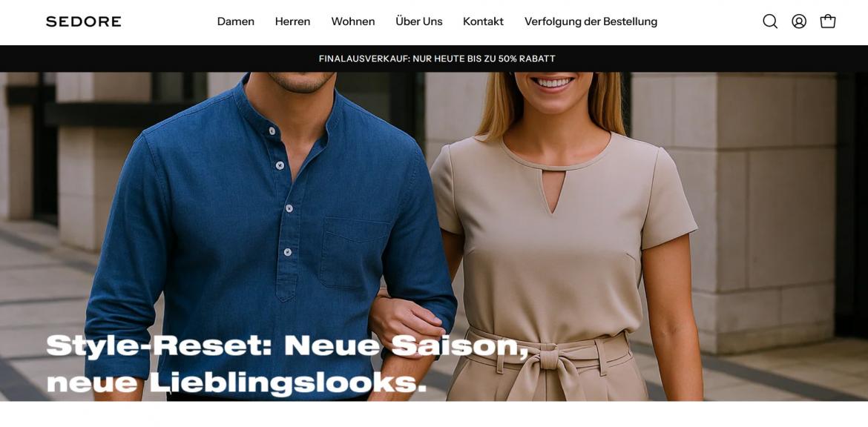Click the tied bow belt on beige outfit
This screenshot has width=868, height=427.
click(547, 363)
